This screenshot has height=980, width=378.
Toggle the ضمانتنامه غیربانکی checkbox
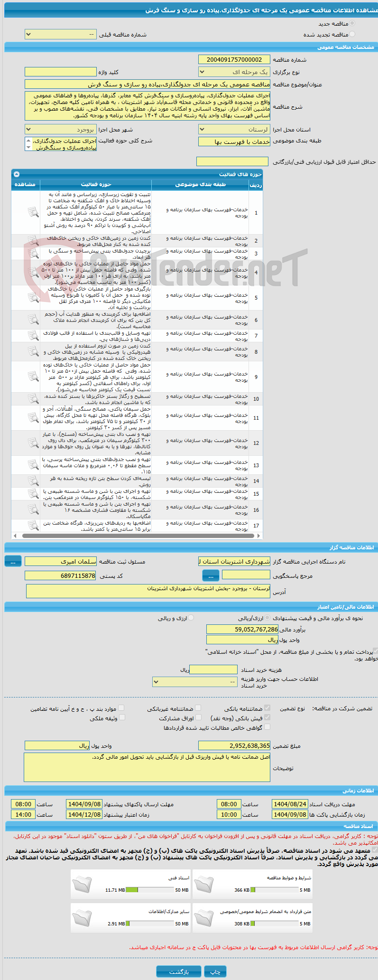(x=198, y=708)
